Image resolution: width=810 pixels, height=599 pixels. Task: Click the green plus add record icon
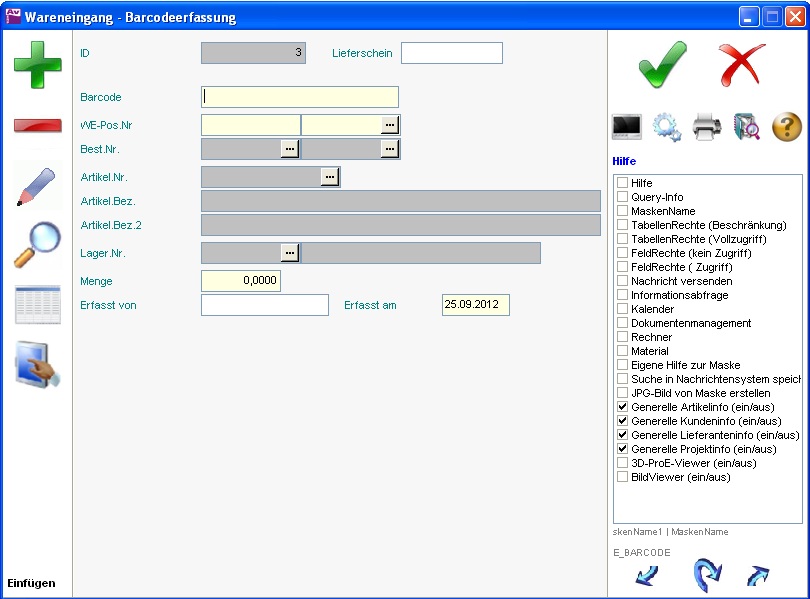pos(37,65)
